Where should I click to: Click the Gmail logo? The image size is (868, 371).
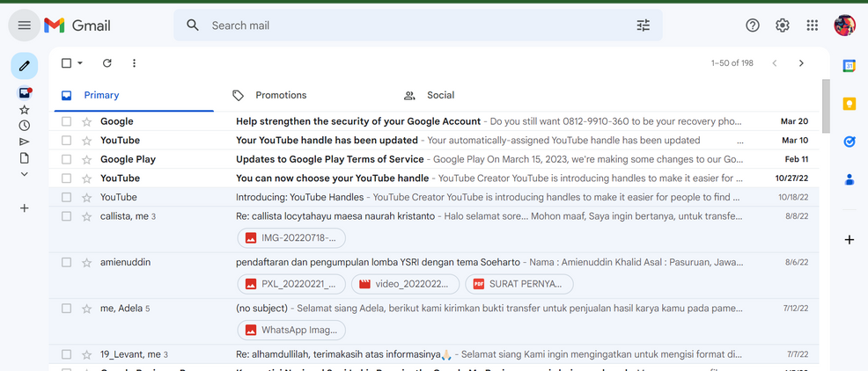[x=77, y=25]
